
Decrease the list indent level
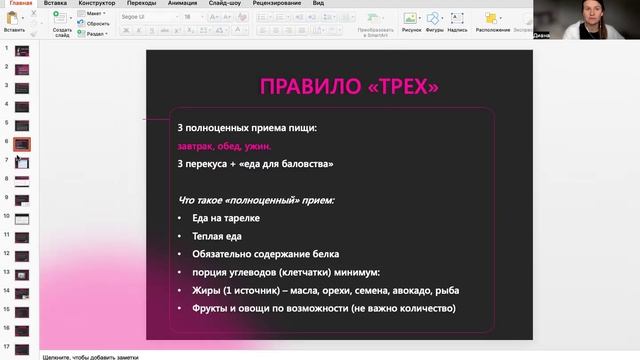pyautogui.click(x=299, y=17)
